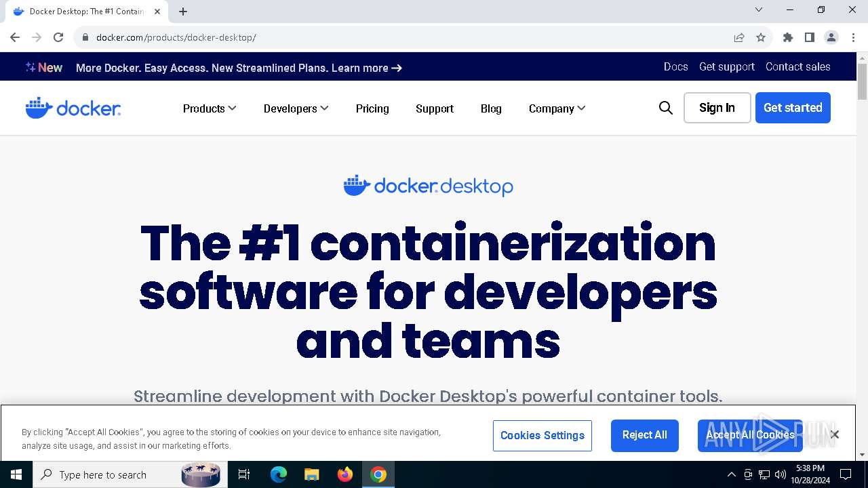Image resolution: width=868 pixels, height=488 pixels.
Task: Click the page vertical scrollbar thumb
Action: (x=862, y=82)
